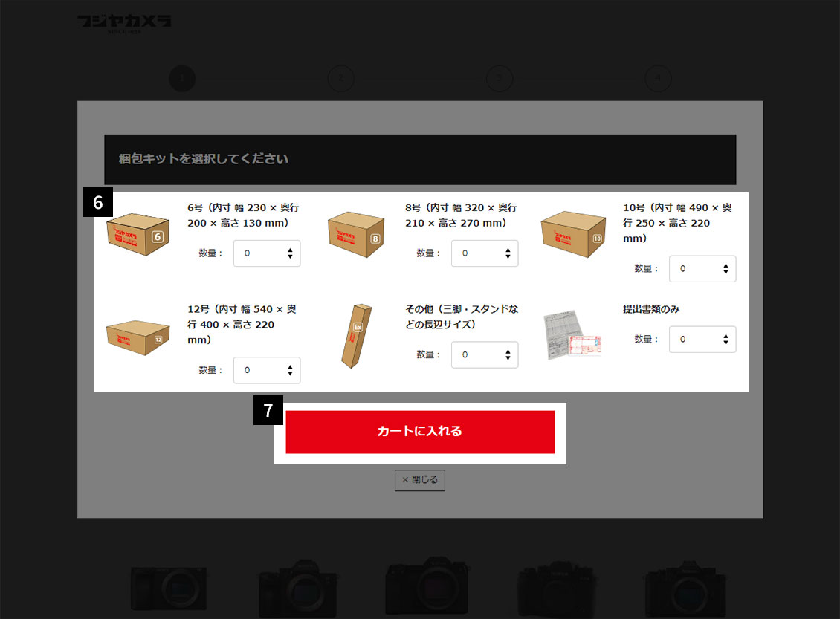This screenshot has width=840, height=619.
Task: Adjust the 12号 quantity spinner arrows
Action: (290, 370)
